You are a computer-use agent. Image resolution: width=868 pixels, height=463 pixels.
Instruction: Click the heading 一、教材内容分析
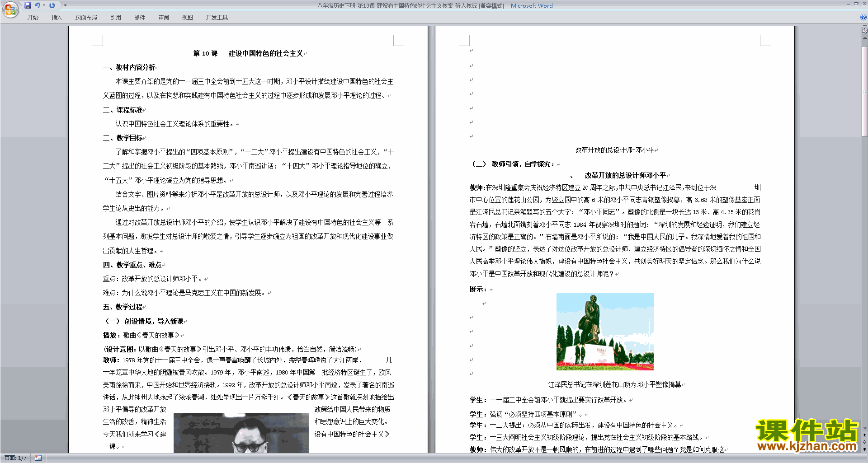129,67
